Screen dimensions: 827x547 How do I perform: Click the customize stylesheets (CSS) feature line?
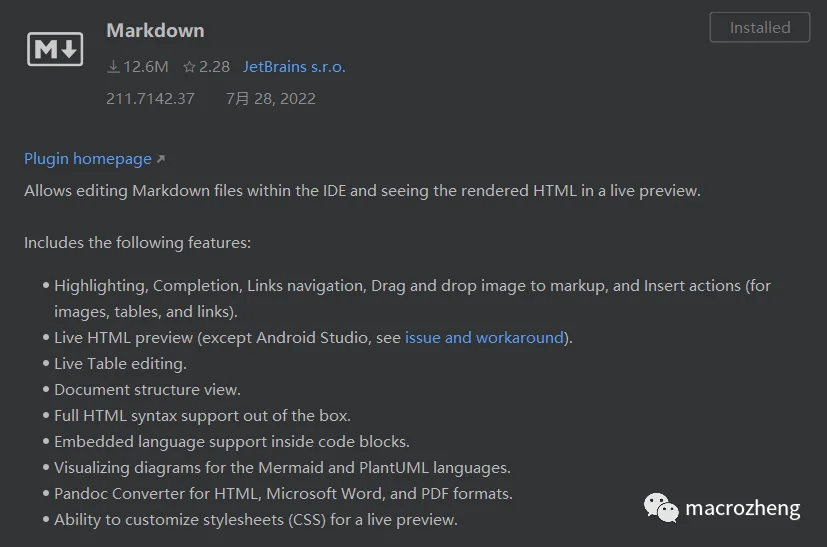click(256, 520)
